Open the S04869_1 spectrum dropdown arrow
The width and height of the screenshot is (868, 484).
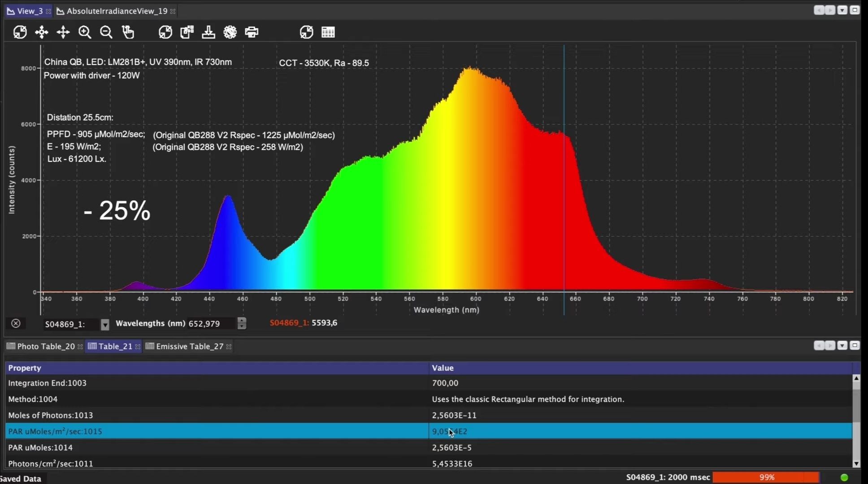105,324
